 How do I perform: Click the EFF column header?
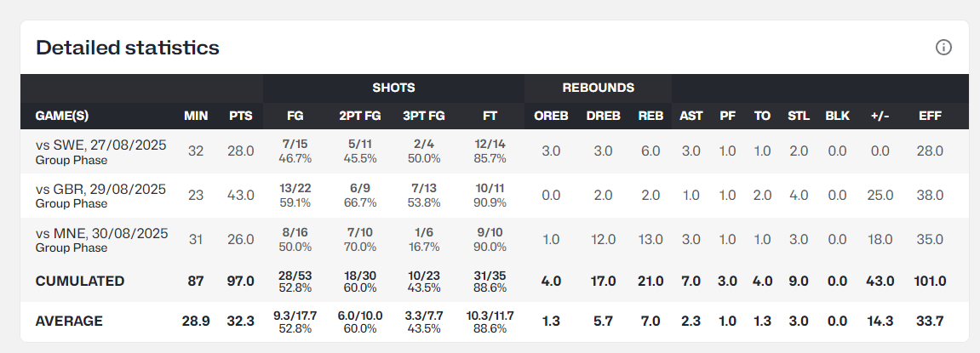click(930, 116)
